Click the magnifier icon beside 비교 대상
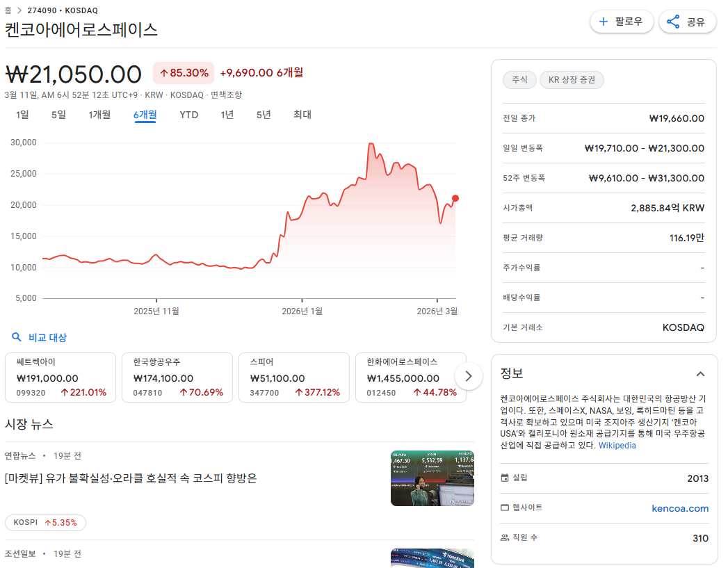728x568 pixels. [x=16, y=337]
